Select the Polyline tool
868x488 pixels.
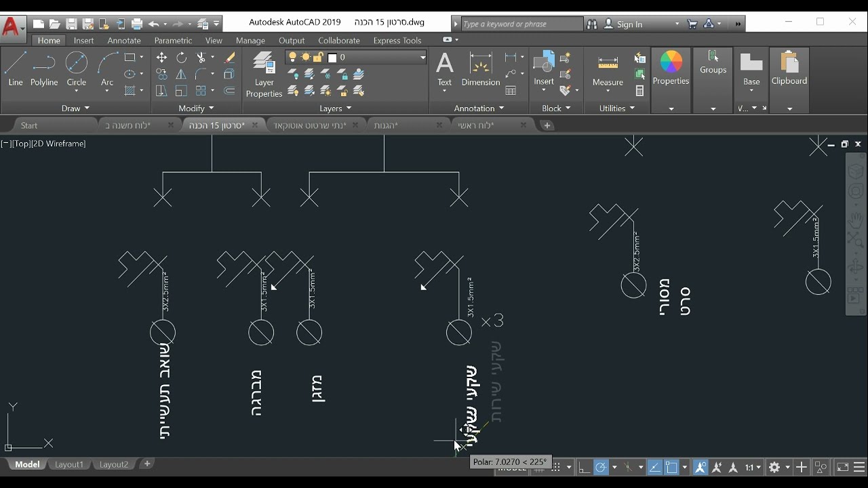pos(44,70)
